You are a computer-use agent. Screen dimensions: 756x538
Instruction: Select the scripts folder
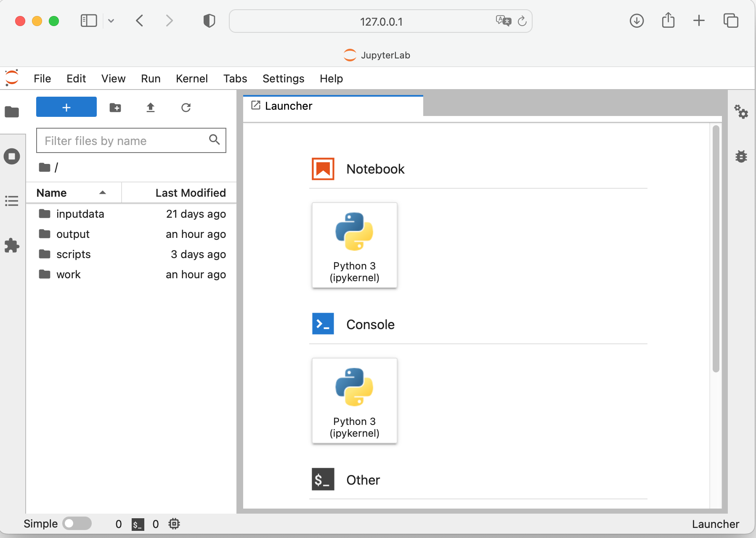131,254
